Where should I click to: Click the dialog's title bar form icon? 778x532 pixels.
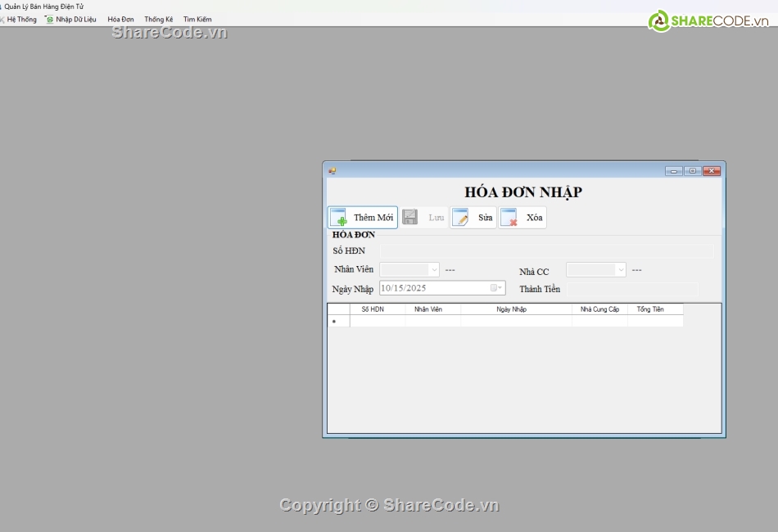332,171
